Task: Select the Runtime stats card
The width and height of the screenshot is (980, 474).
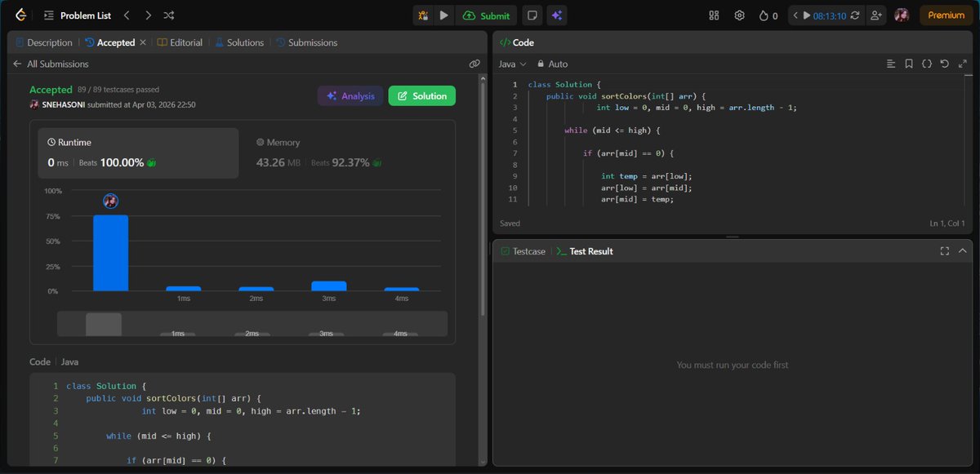Action: 138,153
